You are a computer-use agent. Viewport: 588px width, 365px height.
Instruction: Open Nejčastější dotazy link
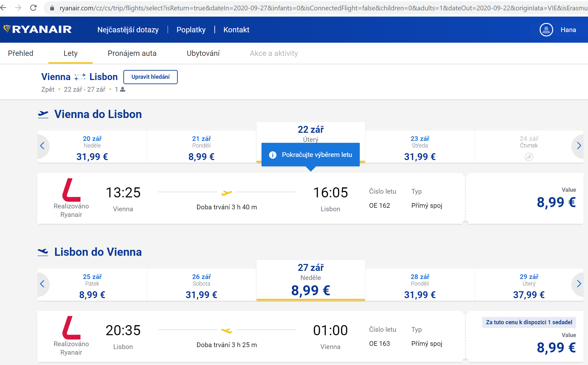point(128,30)
